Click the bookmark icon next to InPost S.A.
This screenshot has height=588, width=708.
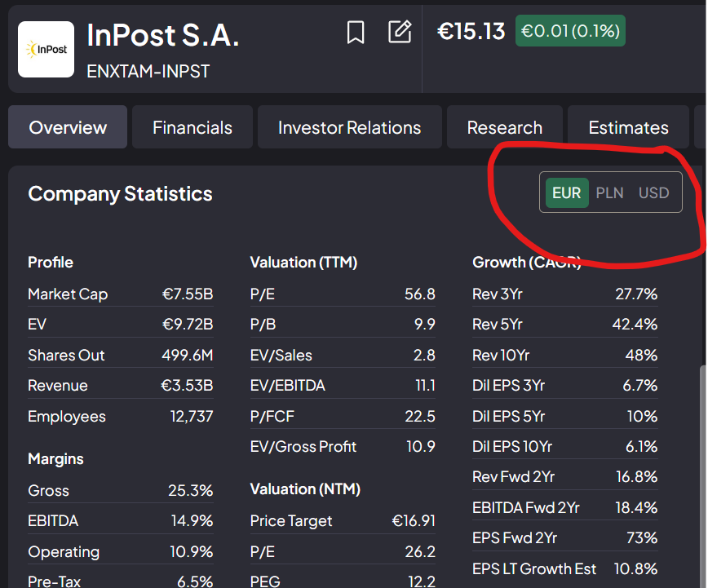point(356,32)
